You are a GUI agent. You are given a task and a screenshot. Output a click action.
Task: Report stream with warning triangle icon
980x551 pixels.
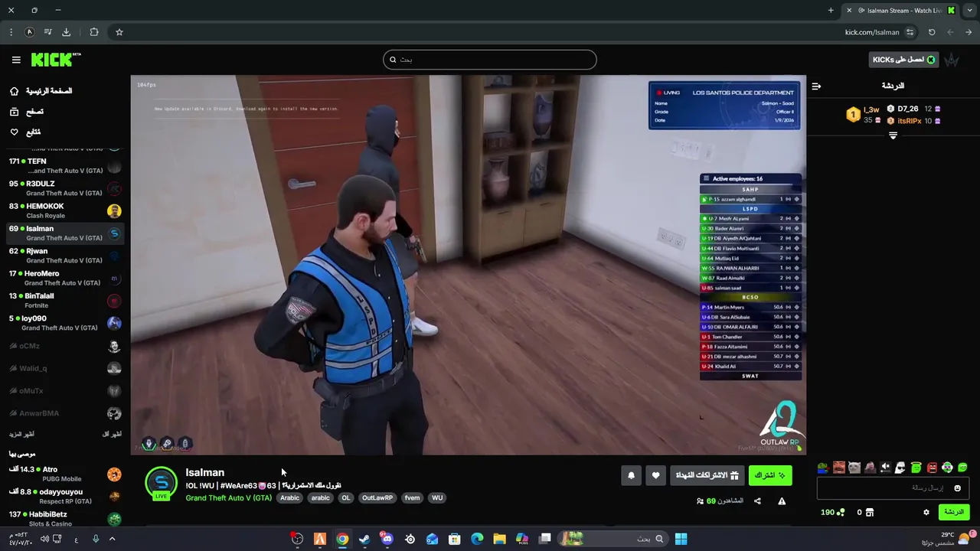[x=782, y=501]
